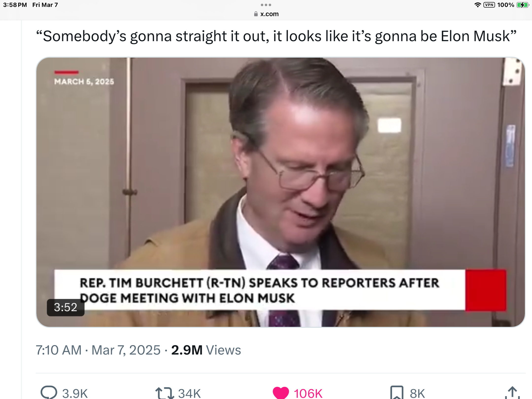Open replies via the comment bubble icon
The image size is (532, 399).
click(x=49, y=392)
